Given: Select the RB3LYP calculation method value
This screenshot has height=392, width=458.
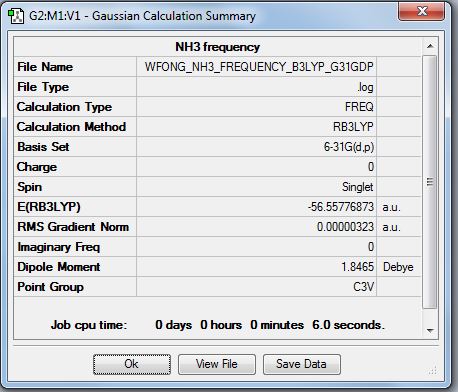Looking at the screenshot, I should (x=353, y=127).
